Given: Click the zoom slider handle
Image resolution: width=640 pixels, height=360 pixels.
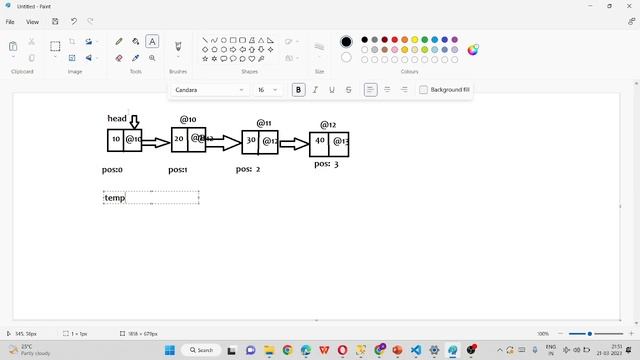Looking at the screenshot, I should 589,333.
